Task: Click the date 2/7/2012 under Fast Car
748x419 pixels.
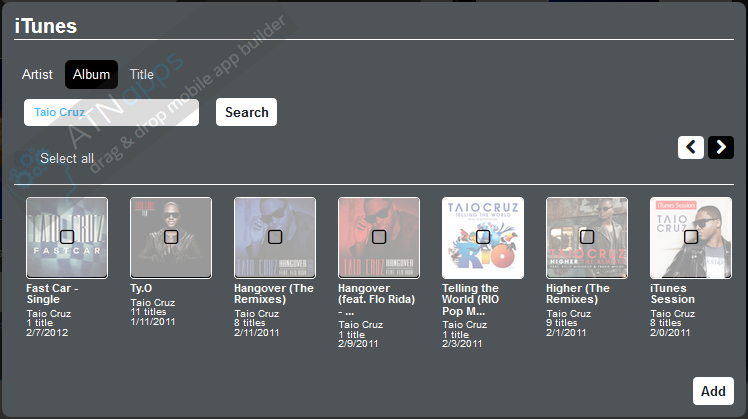Action: [x=47, y=333]
